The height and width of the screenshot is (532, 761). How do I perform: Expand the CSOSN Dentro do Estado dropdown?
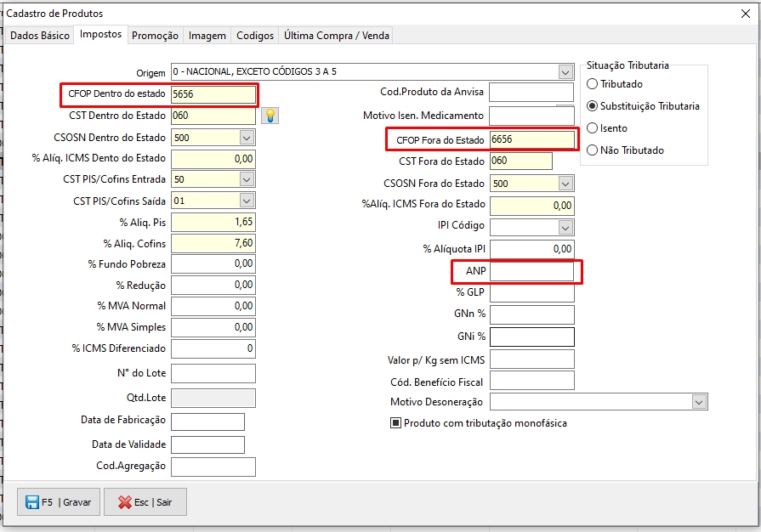click(x=247, y=138)
